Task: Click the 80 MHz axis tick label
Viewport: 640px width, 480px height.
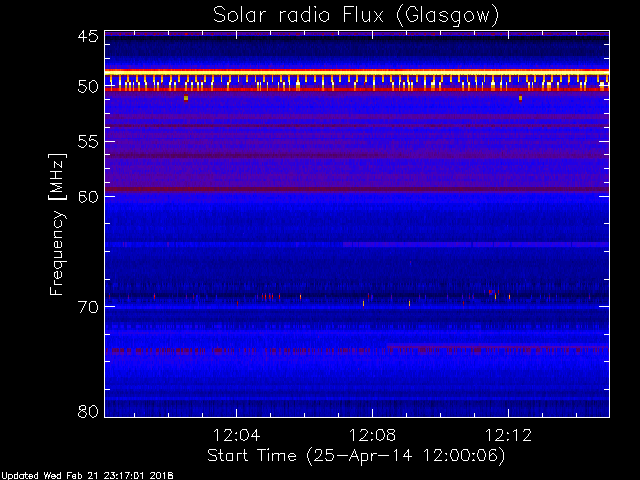Action: click(88, 411)
